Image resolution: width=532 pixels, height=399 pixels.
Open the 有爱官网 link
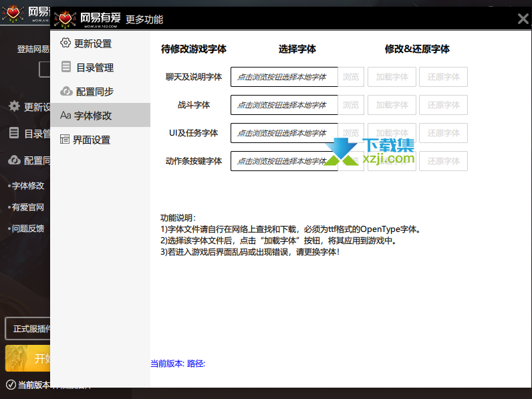(27, 207)
